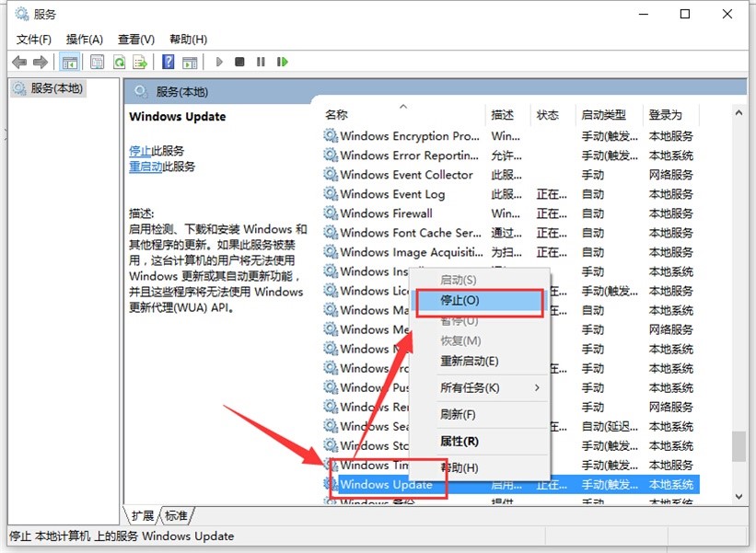The height and width of the screenshot is (553, 756).
Task: Click the Export List toolbar icon
Action: pyautogui.click(x=140, y=62)
